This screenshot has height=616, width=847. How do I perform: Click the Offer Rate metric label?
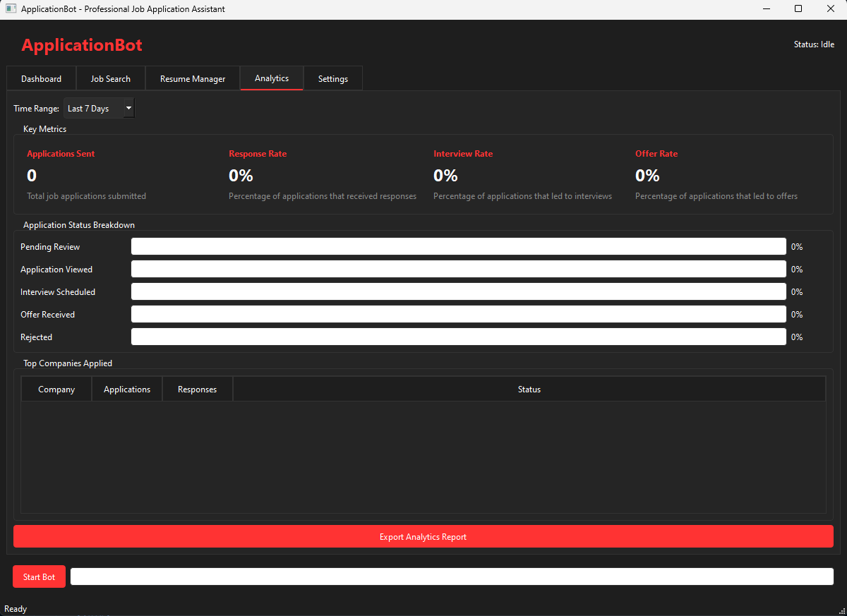(656, 153)
